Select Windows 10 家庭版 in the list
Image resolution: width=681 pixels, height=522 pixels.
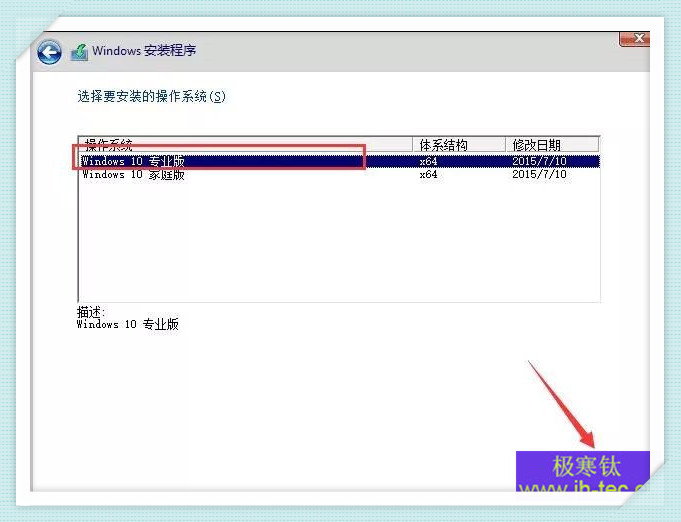(339, 175)
